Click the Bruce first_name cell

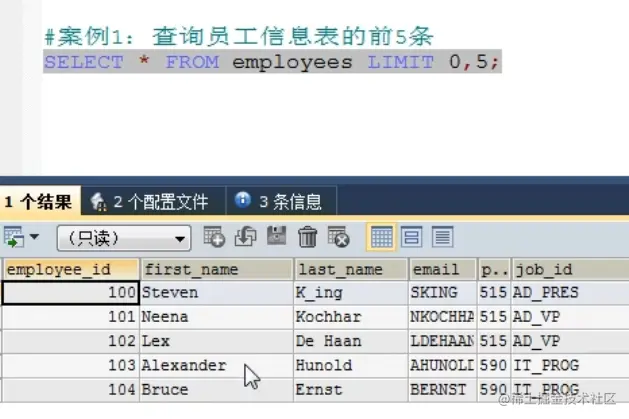[x=217, y=390]
